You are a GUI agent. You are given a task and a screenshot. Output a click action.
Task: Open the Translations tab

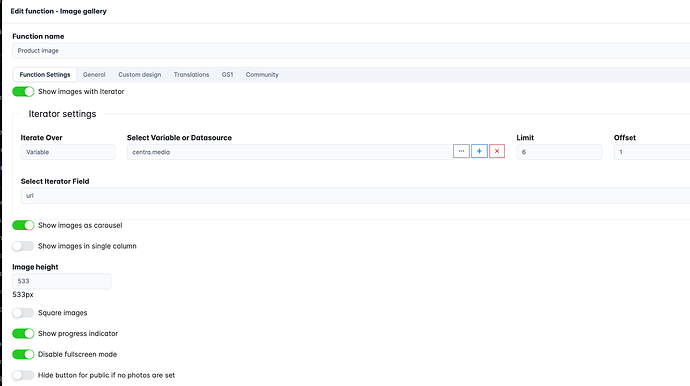(191, 75)
